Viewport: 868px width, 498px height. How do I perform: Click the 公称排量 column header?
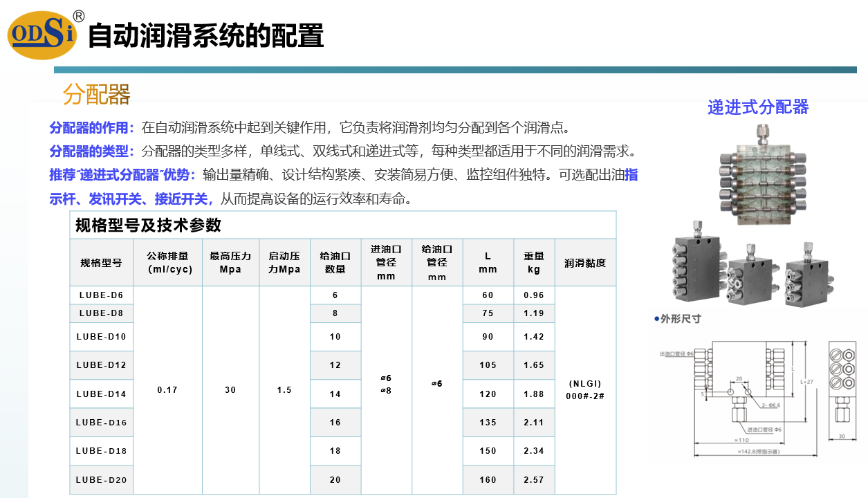click(x=167, y=262)
